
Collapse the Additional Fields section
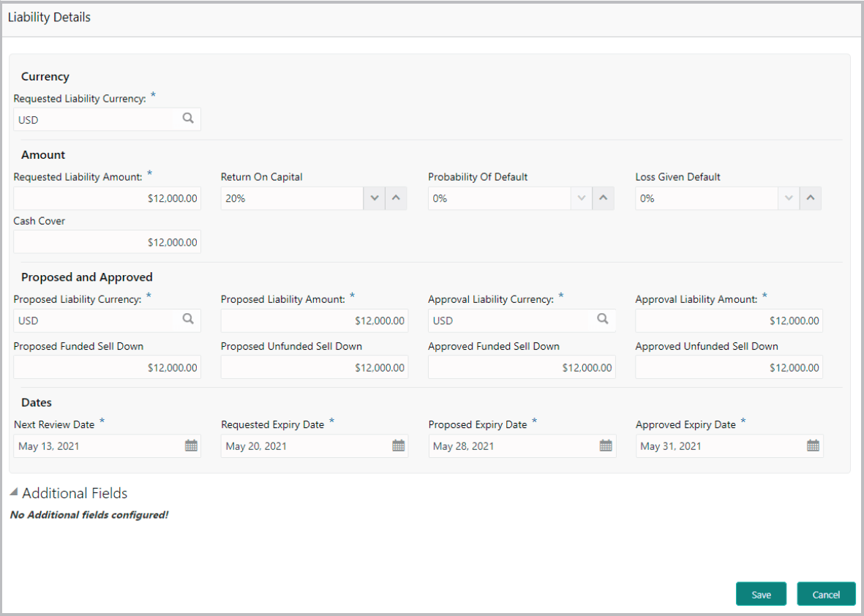(x=14, y=492)
